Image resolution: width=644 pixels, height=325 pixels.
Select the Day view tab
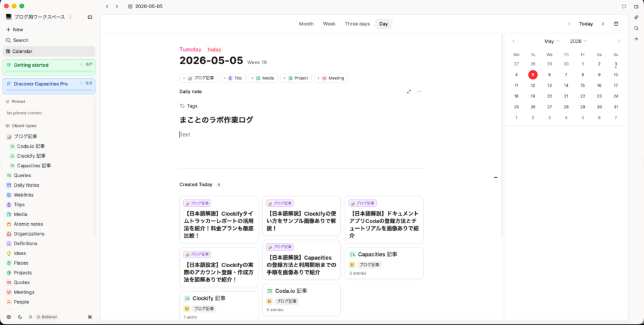pos(384,24)
